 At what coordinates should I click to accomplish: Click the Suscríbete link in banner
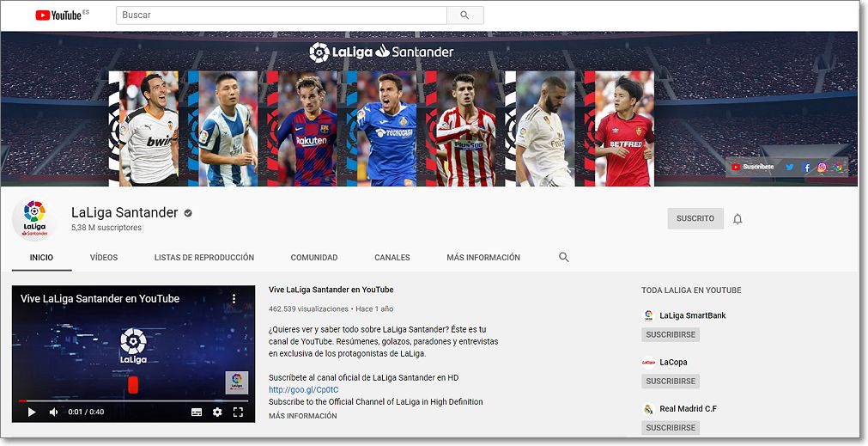tap(753, 167)
